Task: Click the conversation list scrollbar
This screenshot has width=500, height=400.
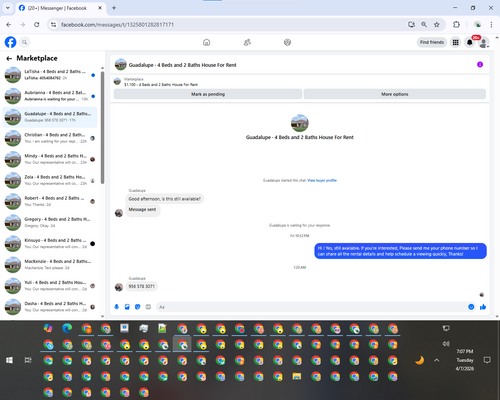Action: coord(102,128)
